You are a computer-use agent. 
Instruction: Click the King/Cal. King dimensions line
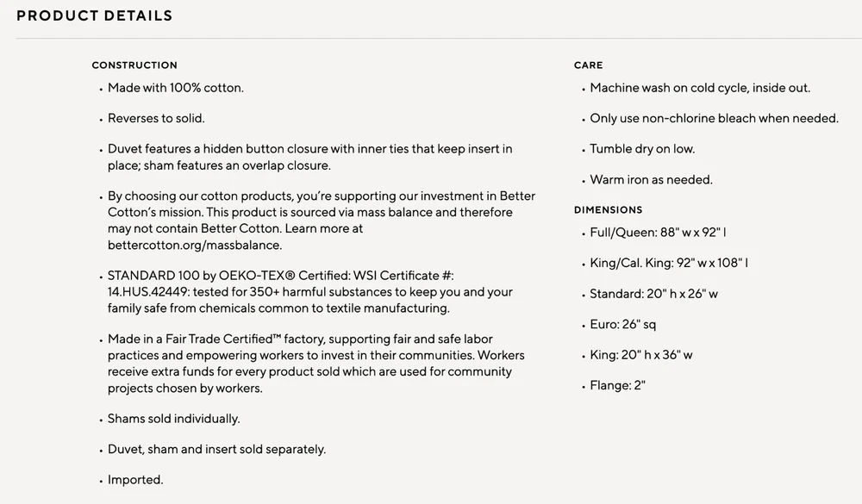669,263
